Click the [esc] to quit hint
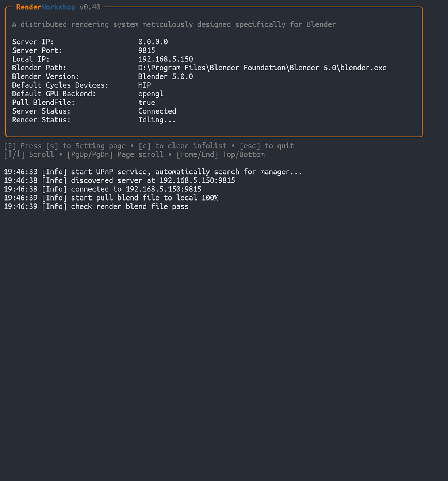 267,146
